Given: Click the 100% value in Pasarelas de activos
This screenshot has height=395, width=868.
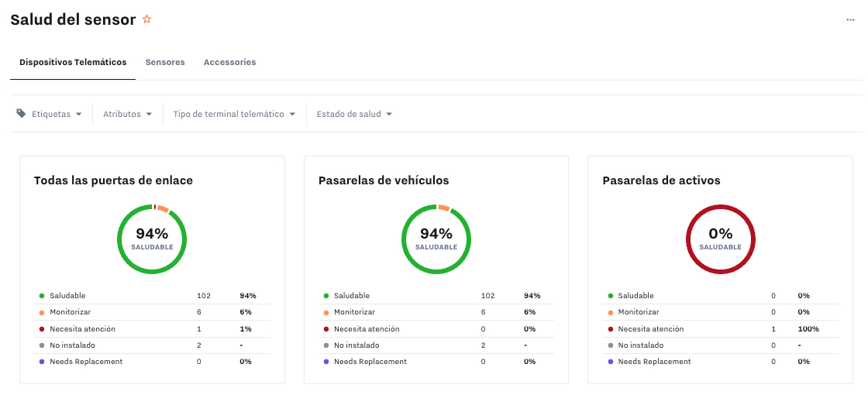Looking at the screenshot, I should pos(808,328).
